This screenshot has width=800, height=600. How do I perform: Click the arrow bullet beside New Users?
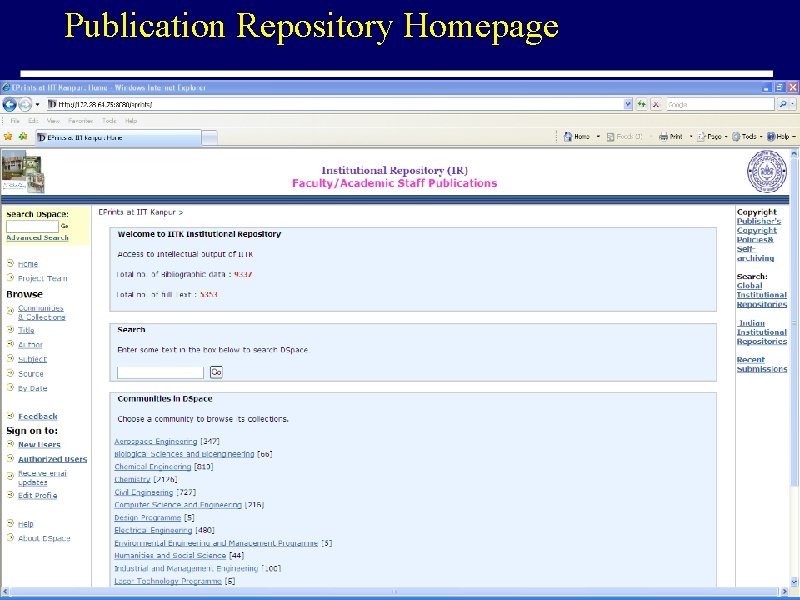click(10, 444)
